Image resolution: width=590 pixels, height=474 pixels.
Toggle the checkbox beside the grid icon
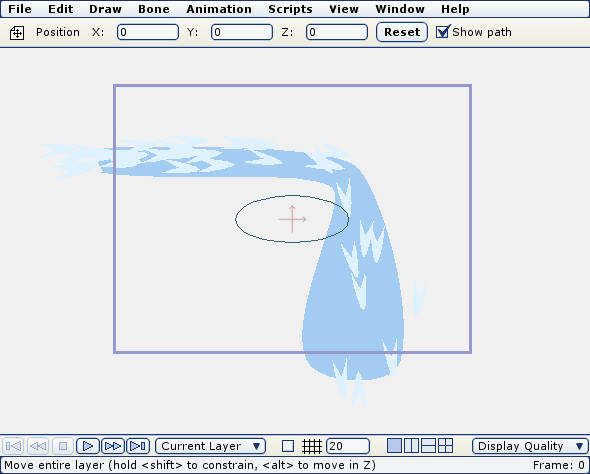pos(288,446)
